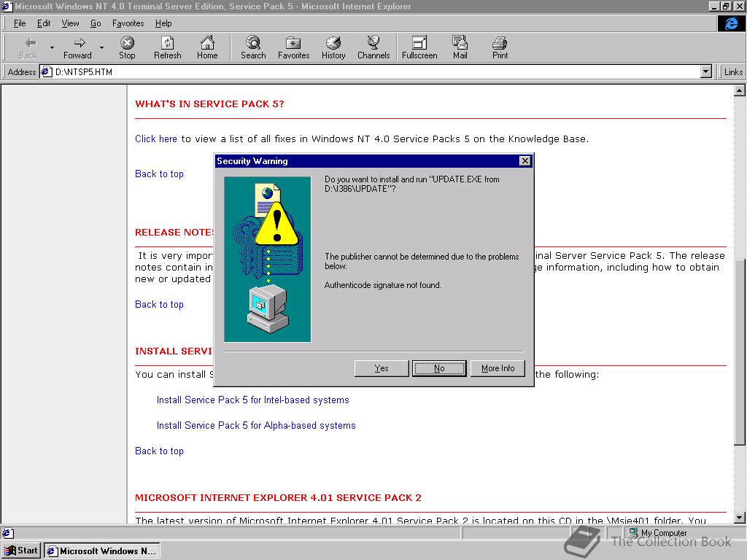Decline install with No button

[x=439, y=368]
